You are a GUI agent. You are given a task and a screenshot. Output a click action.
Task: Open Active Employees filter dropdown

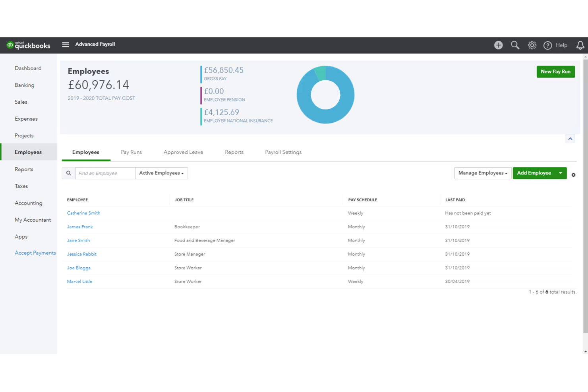tap(161, 173)
